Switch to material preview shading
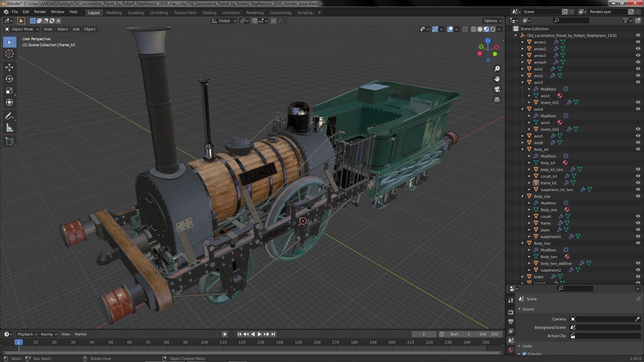This screenshot has height=362, width=644. click(x=486, y=29)
